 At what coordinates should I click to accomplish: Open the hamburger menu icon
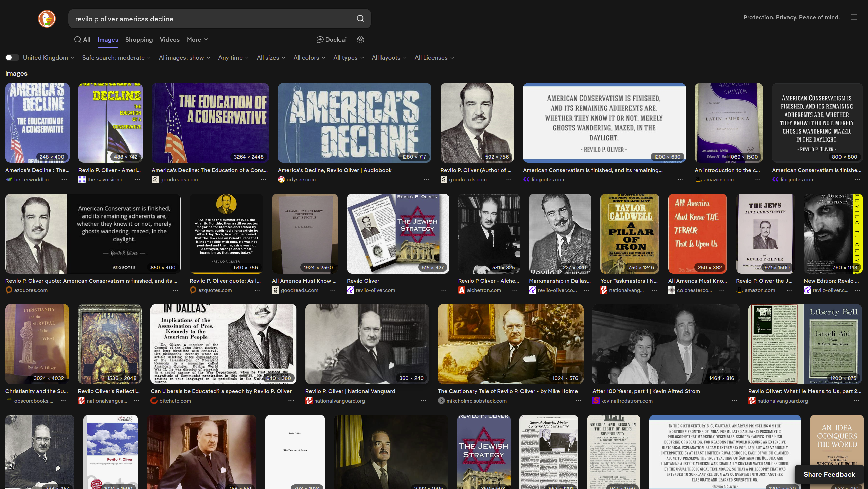click(x=854, y=17)
